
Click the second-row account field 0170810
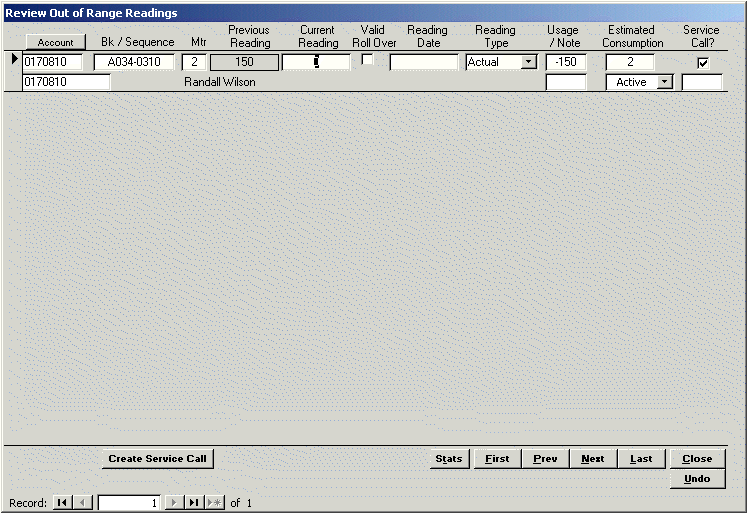[66, 82]
